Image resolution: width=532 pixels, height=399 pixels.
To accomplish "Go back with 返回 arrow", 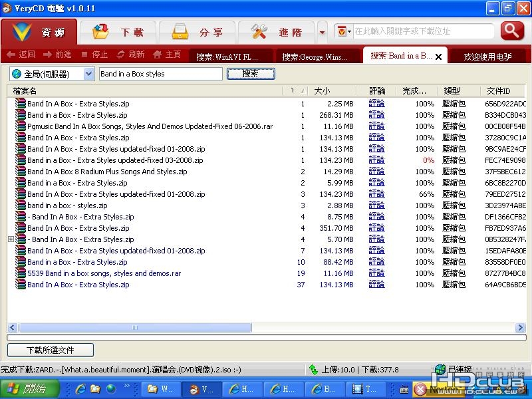I will [x=21, y=55].
